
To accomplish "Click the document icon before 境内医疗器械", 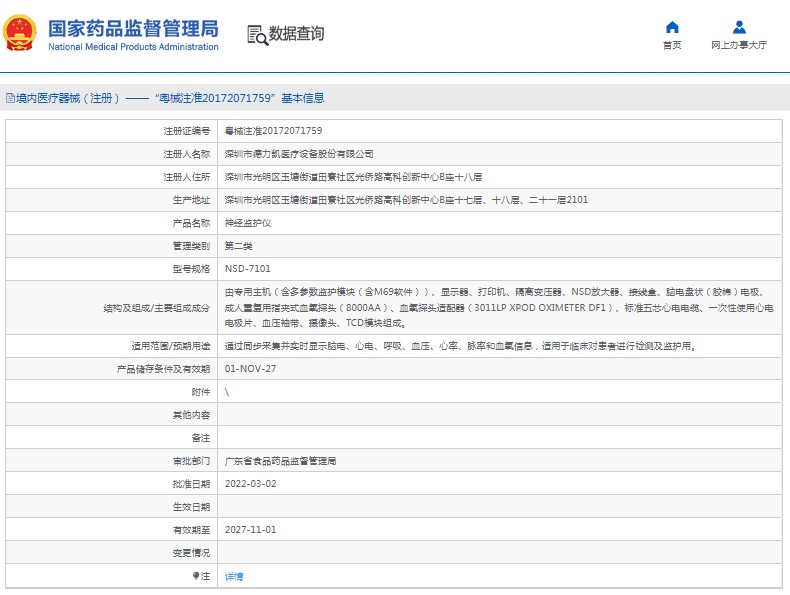I will (x=10, y=98).
